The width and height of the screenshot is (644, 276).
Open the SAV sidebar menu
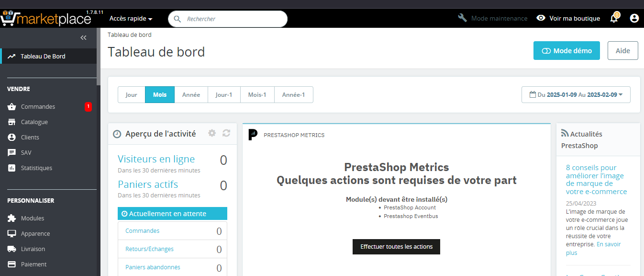[x=48, y=152]
